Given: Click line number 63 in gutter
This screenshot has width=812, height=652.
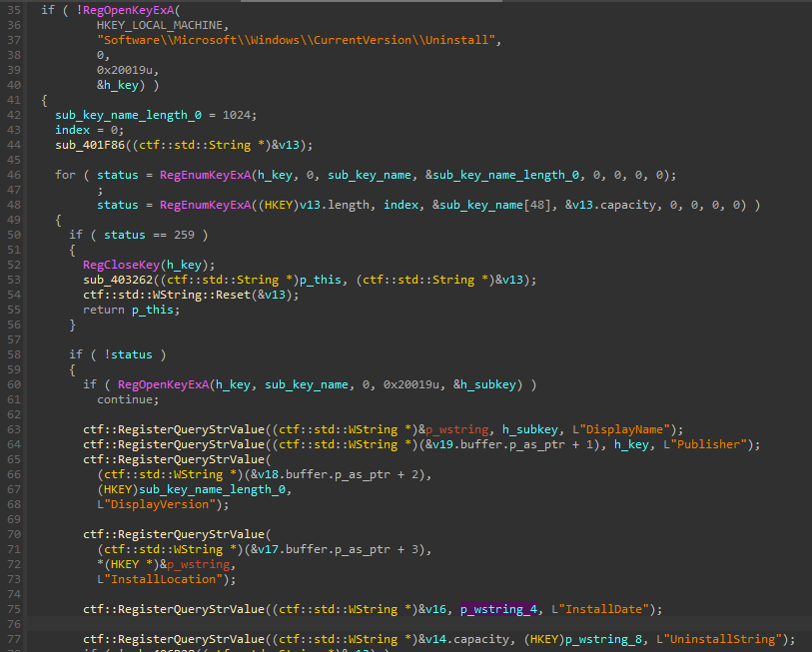Looking at the screenshot, I should [x=14, y=429].
